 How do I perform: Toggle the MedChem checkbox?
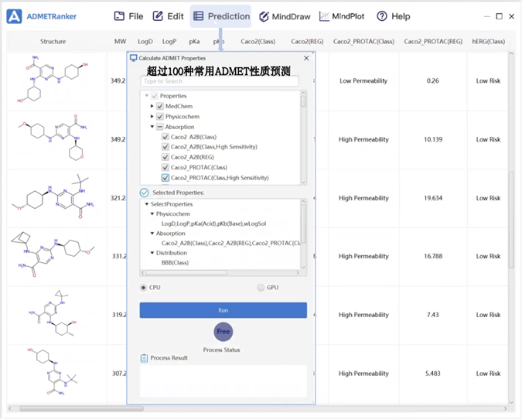[160, 106]
